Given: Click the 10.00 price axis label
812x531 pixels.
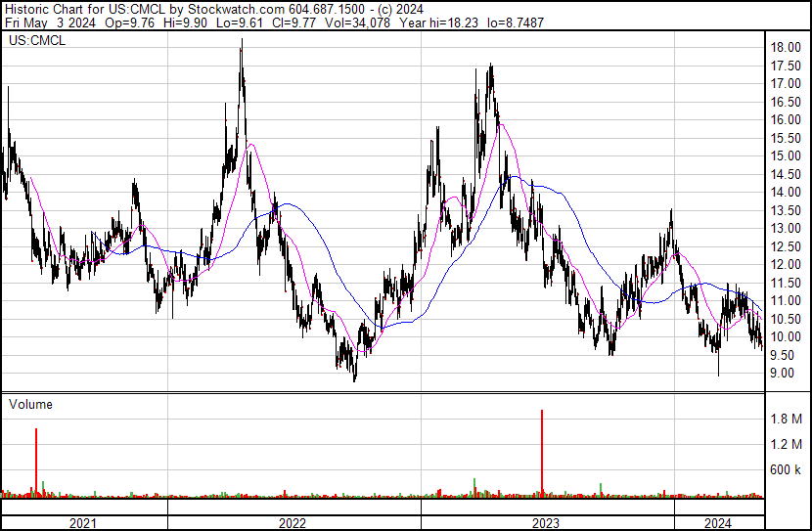Looking at the screenshot, I should [786, 337].
